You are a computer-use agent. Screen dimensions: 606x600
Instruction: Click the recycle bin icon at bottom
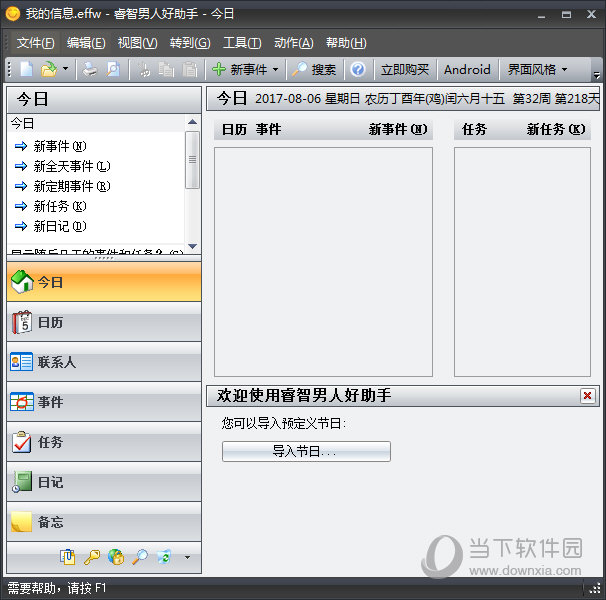(164, 557)
